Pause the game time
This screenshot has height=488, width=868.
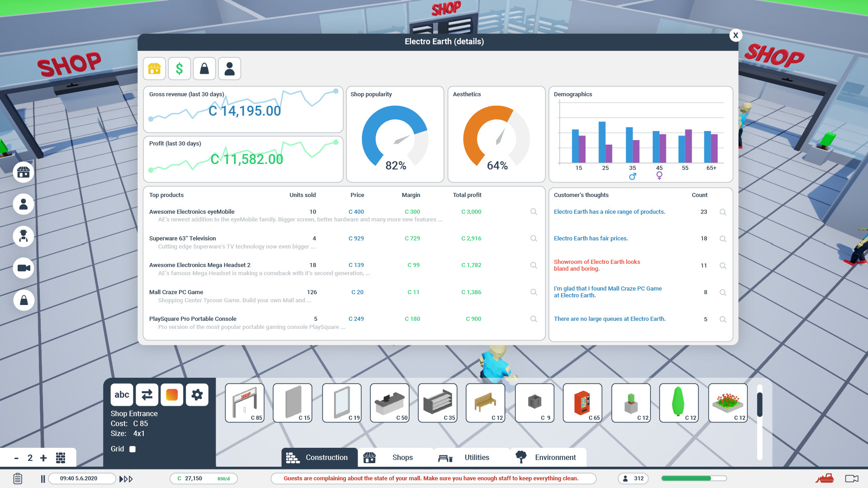click(43, 479)
